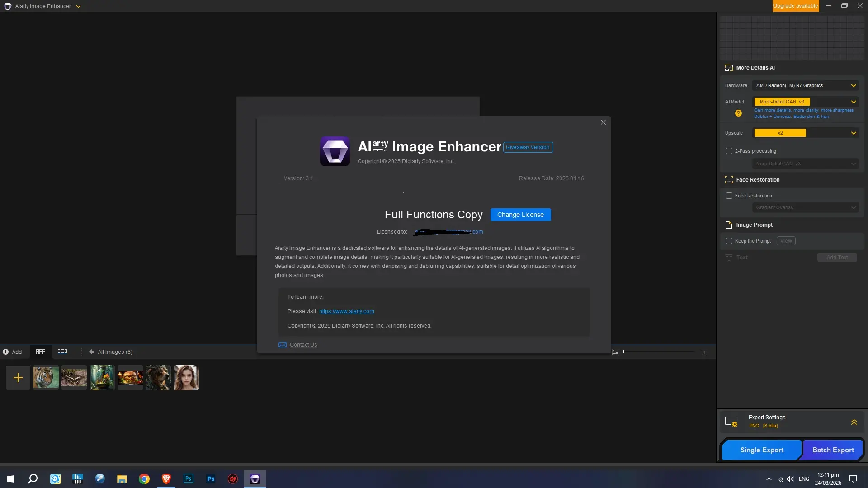Image resolution: width=868 pixels, height=488 pixels.
Task: Expand the Export Settings panel
Action: (854, 422)
